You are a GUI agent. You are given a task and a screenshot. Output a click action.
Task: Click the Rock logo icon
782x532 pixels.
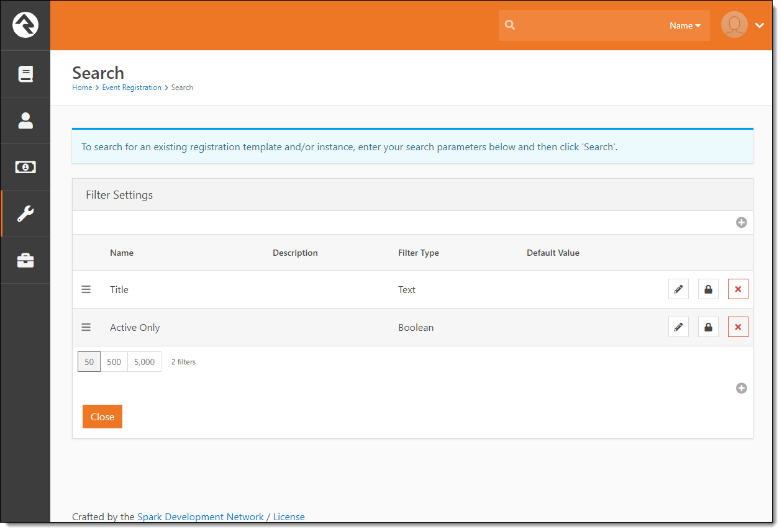tap(25, 25)
